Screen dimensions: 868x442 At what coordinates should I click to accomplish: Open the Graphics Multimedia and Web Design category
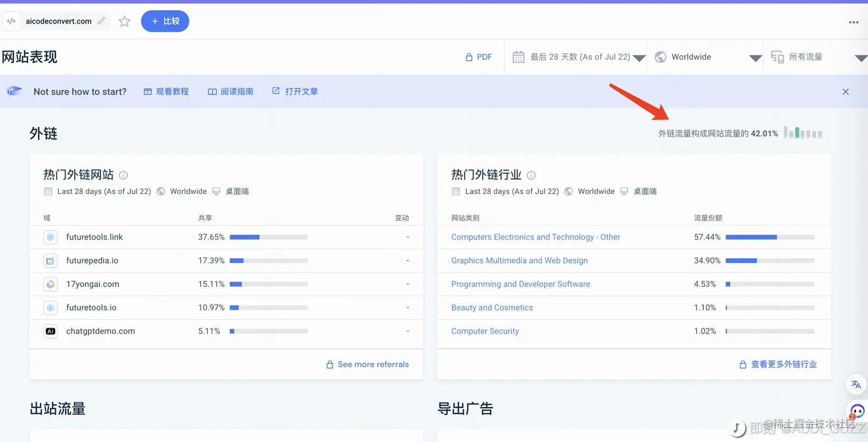[519, 260]
